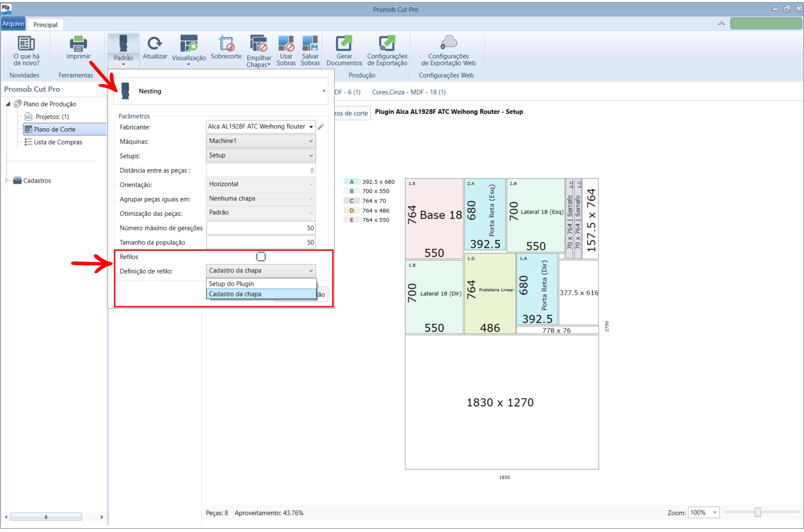
Task: Select the Porta Reta (Dir) piece
Action: point(537,289)
